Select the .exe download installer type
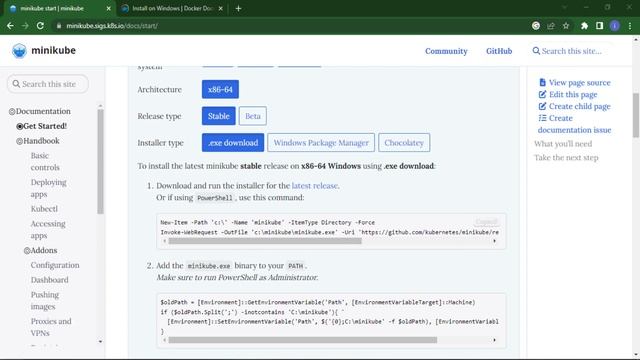 [233, 143]
